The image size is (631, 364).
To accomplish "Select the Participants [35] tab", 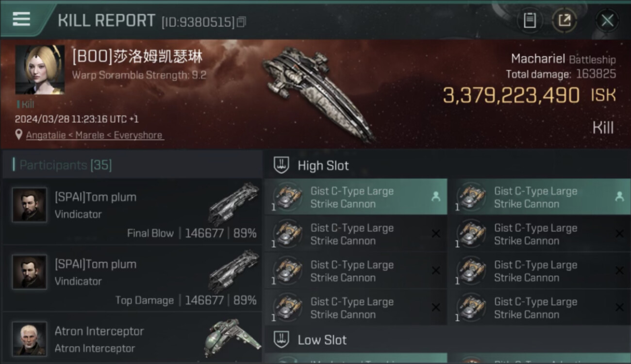I will (66, 165).
